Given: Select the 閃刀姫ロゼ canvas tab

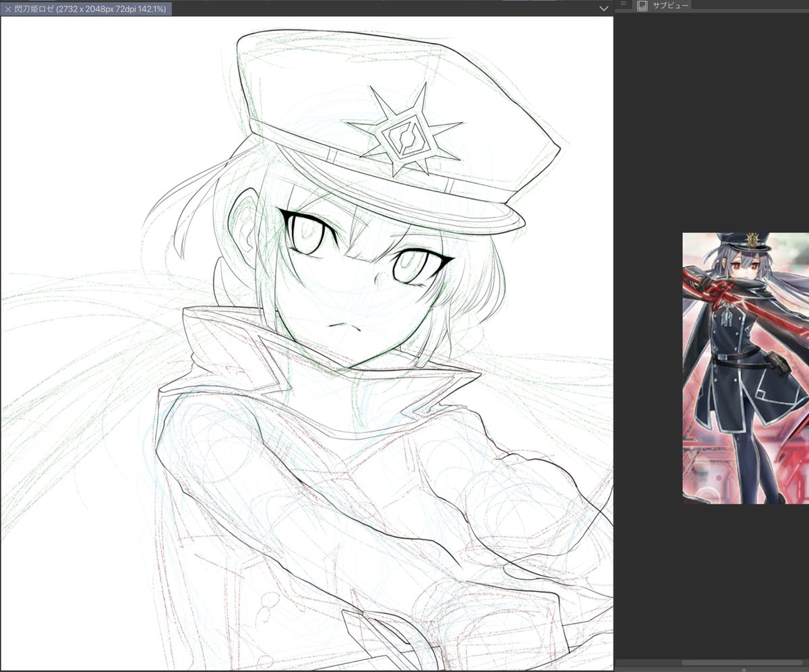Looking at the screenshot, I should pyautogui.click(x=86, y=9).
